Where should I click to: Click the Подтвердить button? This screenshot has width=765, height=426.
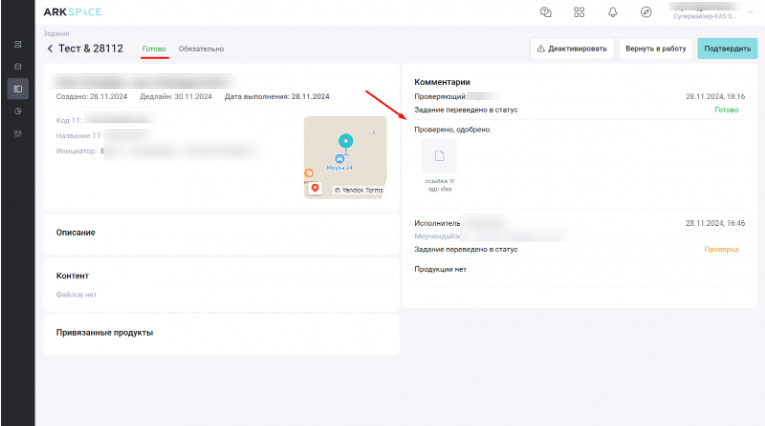pyautogui.click(x=727, y=48)
